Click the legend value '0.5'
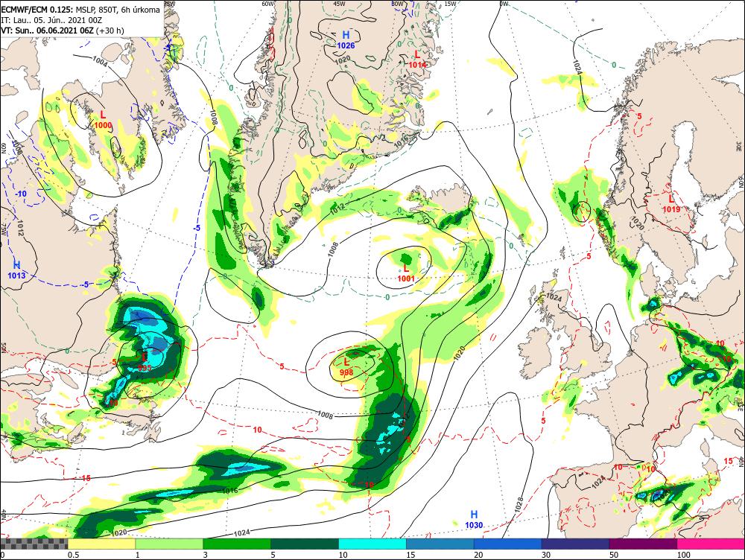Viewport: 745px width, 560px height. [73, 555]
